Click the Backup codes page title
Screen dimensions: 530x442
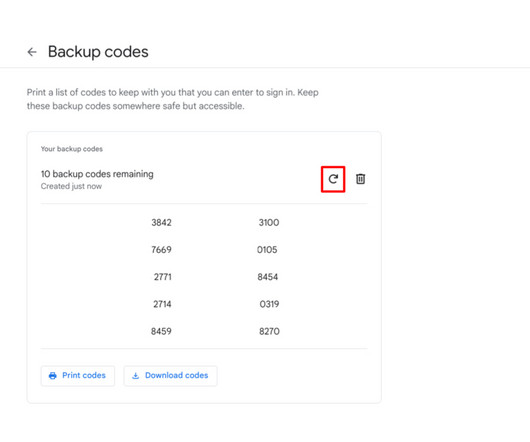pyautogui.click(x=98, y=52)
